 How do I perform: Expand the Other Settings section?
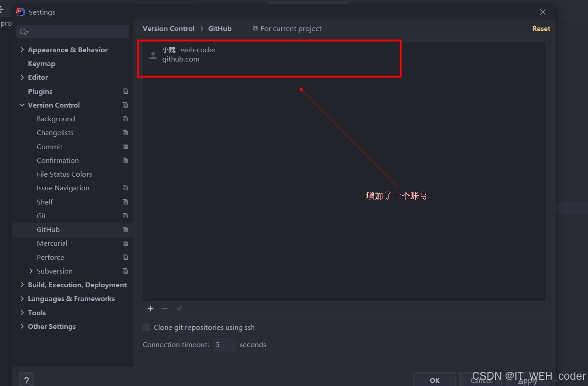tap(22, 326)
